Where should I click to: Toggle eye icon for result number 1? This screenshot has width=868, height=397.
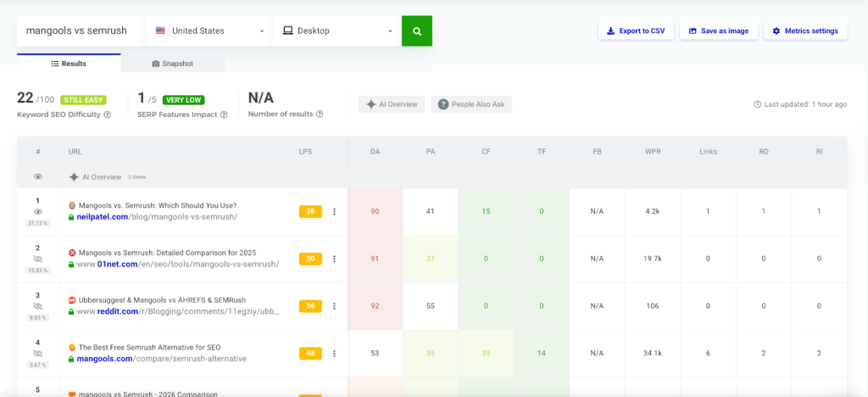click(x=38, y=211)
